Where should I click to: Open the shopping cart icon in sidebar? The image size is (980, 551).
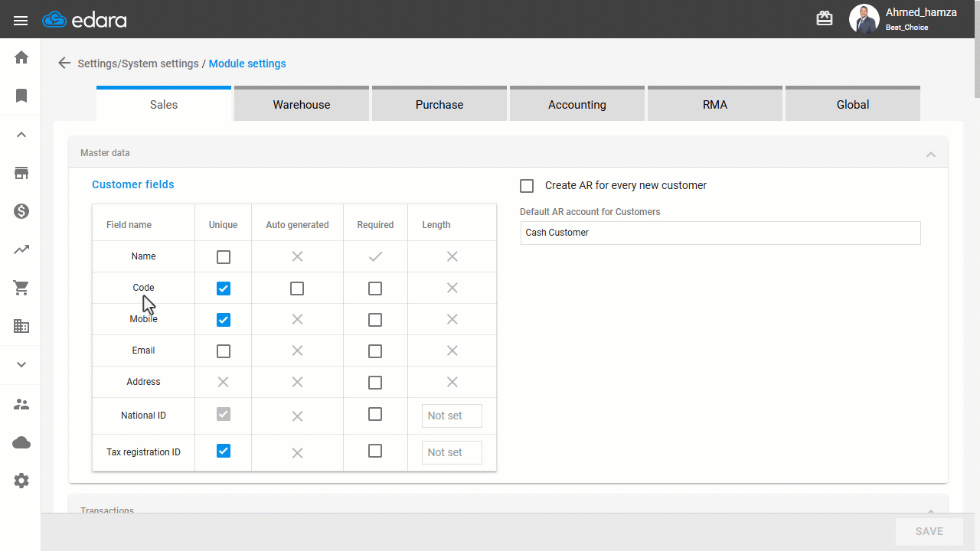[21, 288]
